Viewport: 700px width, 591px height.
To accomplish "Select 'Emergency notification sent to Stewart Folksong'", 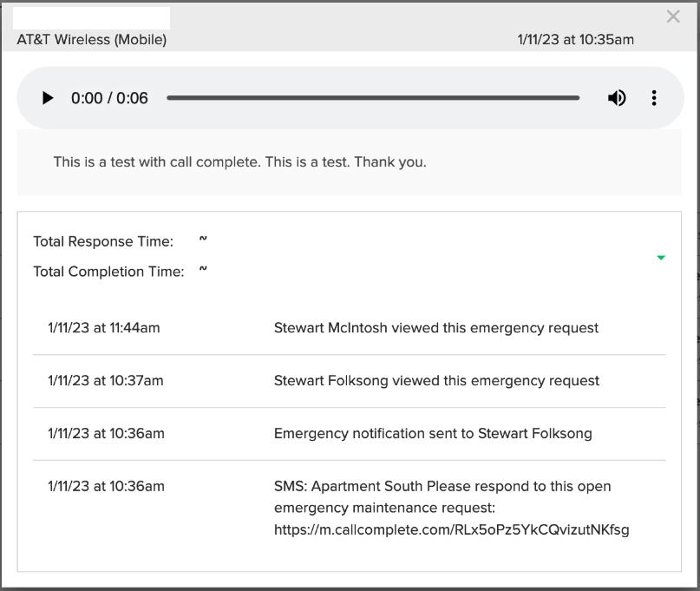I will 433,433.
